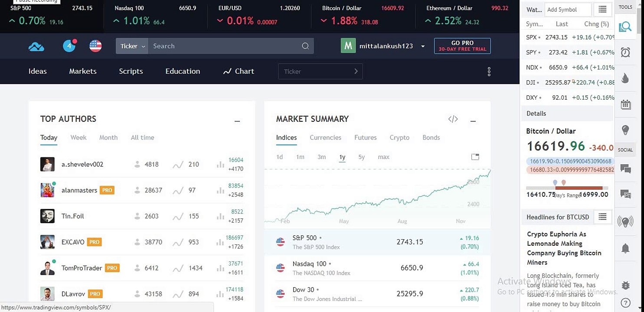This screenshot has height=312, width=644.
Task: Click the Bitcoin / Dollar ticker in top tape
Action: tap(363, 15)
